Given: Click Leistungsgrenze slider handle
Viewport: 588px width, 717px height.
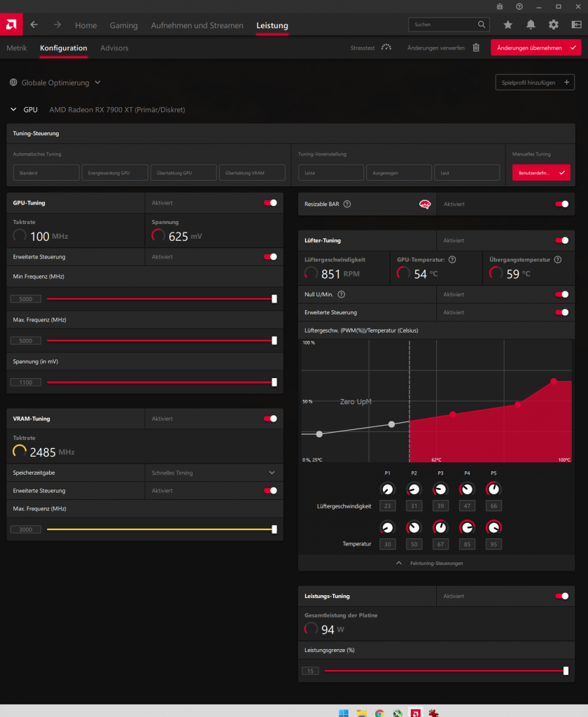Looking at the screenshot, I should (x=566, y=671).
